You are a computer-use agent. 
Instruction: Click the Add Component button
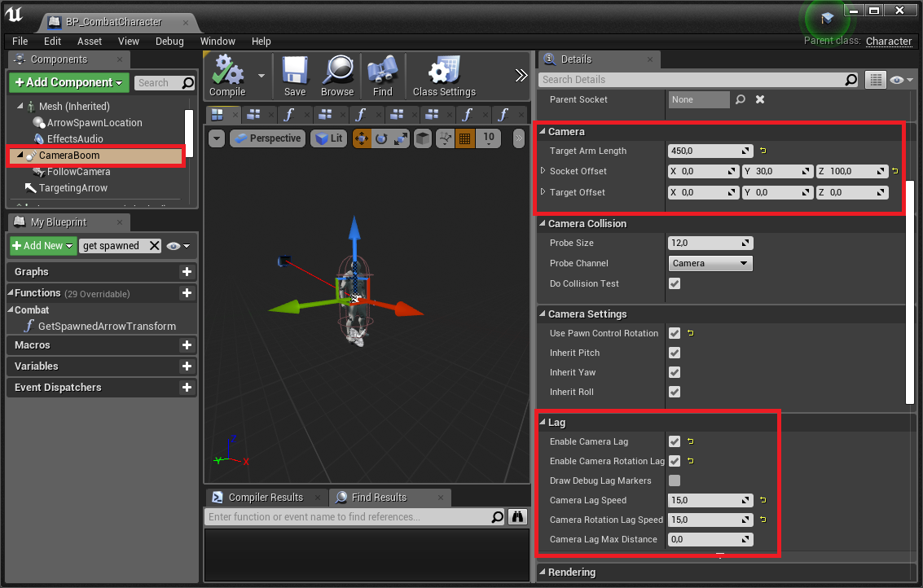[x=69, y=82]
